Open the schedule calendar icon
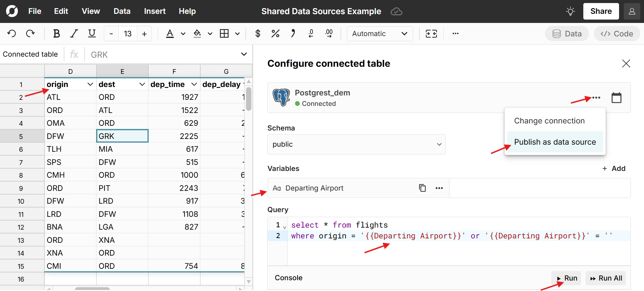 616,98
